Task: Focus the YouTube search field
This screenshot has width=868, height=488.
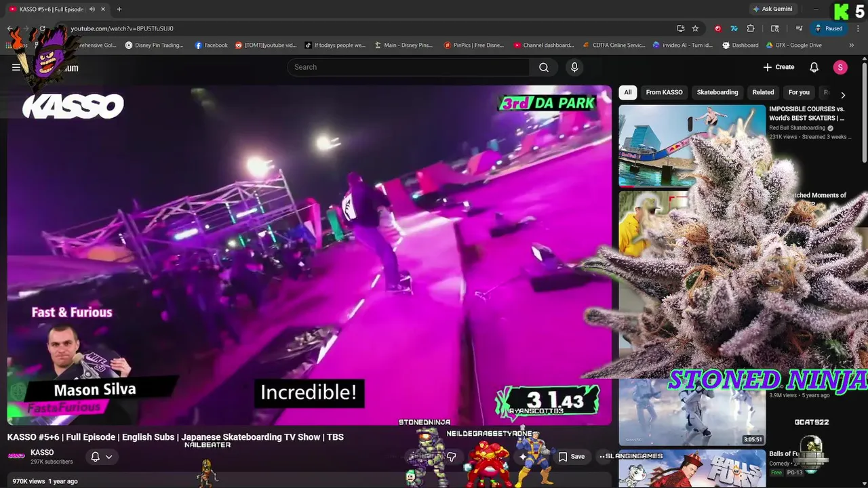Action: (x=408, y=67)
